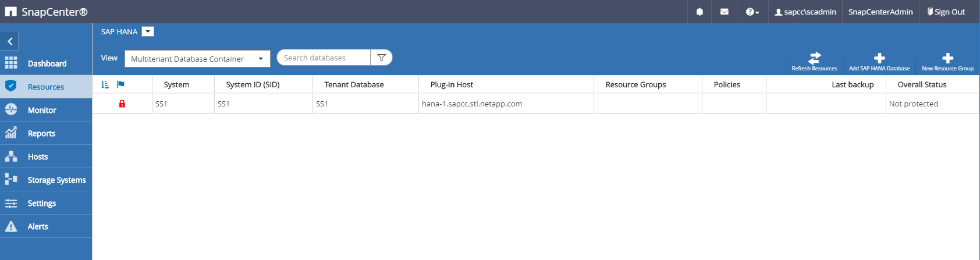980x260 pixels.
Task: Expand the SAP HANA plug-in dropdown
Action: 148,31
